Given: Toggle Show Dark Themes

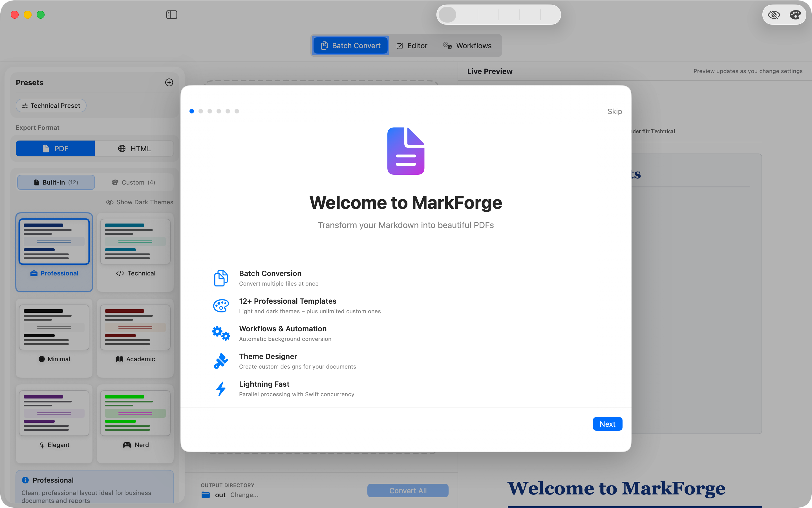Looking at the screenshot, I should (140, 202).
